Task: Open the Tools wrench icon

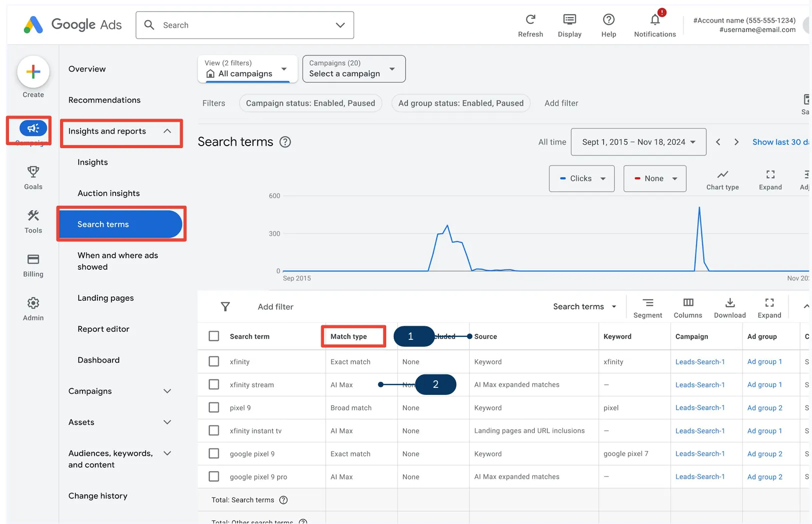Action: [x=33, y=216]
